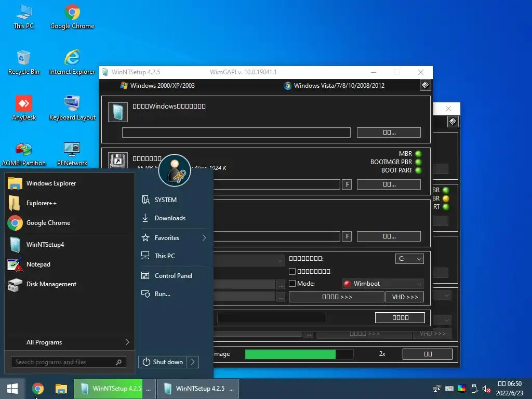The height and width of the screenshot is (399, 532).
Task: Click the VHD >>> button
Action: 404,297
